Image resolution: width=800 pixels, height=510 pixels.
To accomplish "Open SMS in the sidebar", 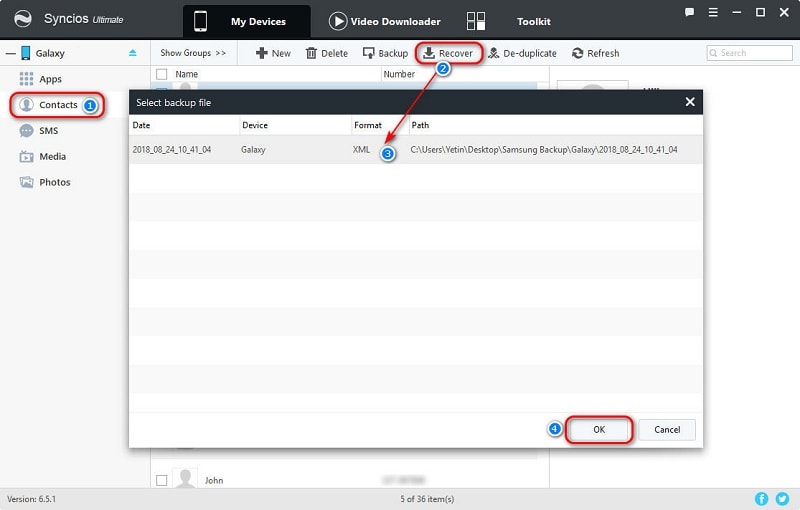I will click(48, 131).
